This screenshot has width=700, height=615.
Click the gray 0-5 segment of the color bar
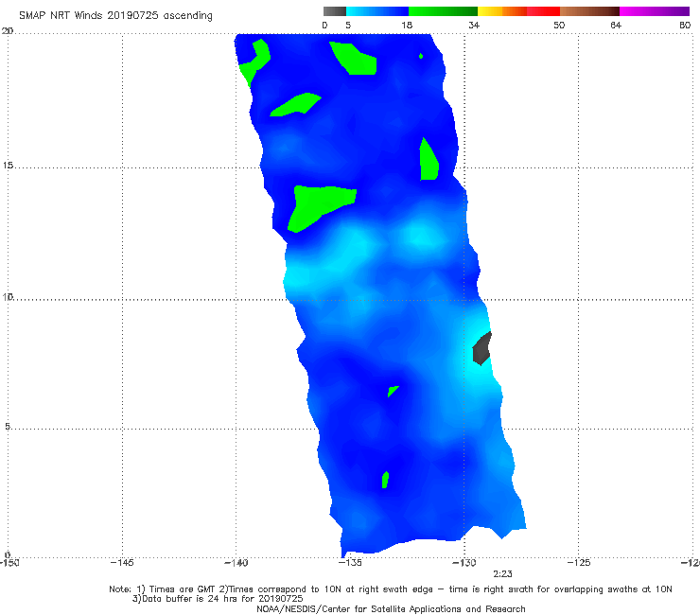pos(335,11)
